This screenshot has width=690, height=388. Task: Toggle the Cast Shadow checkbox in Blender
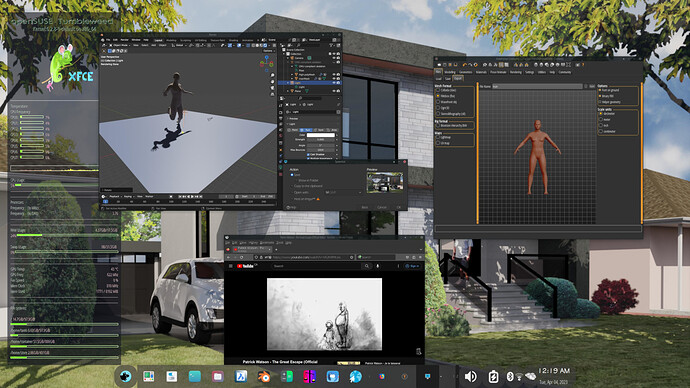pyautogui.click(x=308, y=154)
